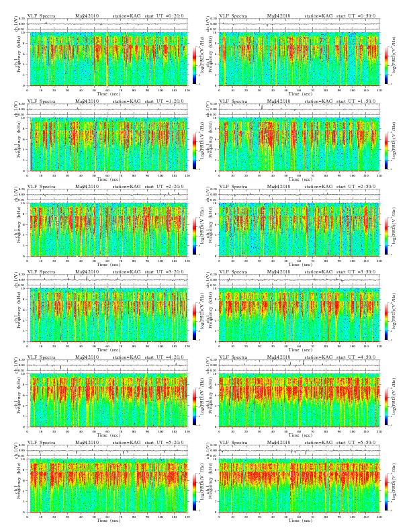The width and height of the screenshot is (411, 532).
Task: Open the spectrogram for start UT 2:50:0
Action: click(299, 230)
